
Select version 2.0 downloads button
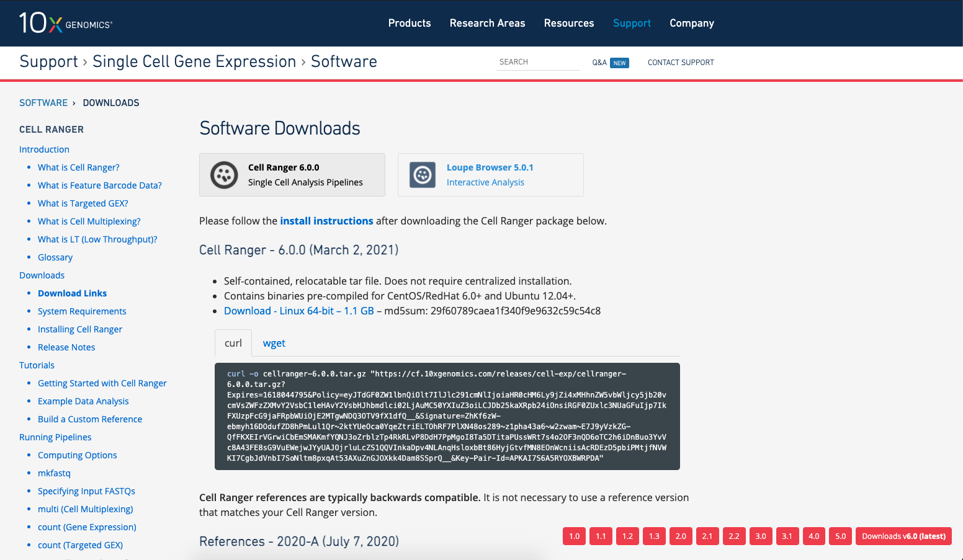[681, 536]
